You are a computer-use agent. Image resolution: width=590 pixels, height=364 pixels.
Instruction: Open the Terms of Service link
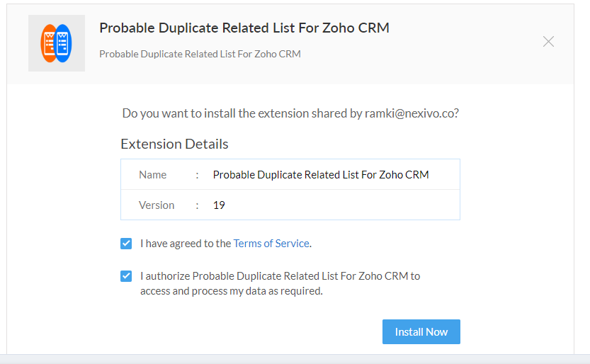coord(271,244)
